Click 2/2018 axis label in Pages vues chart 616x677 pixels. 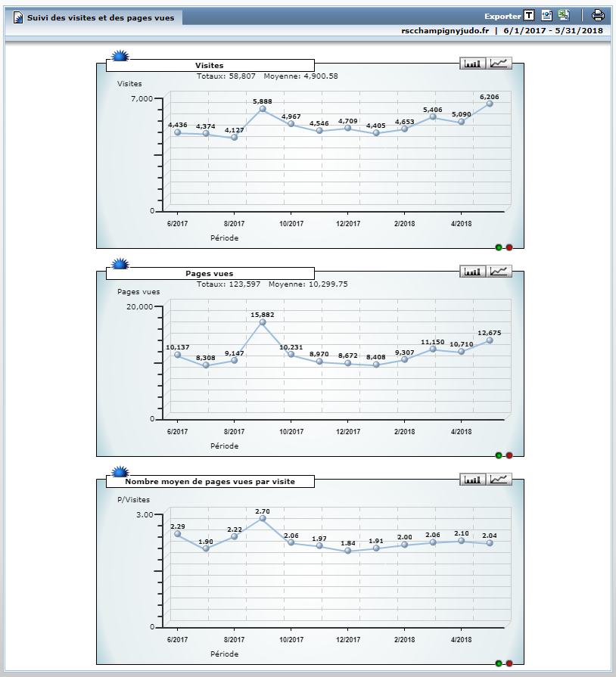(x=404, y=432)
